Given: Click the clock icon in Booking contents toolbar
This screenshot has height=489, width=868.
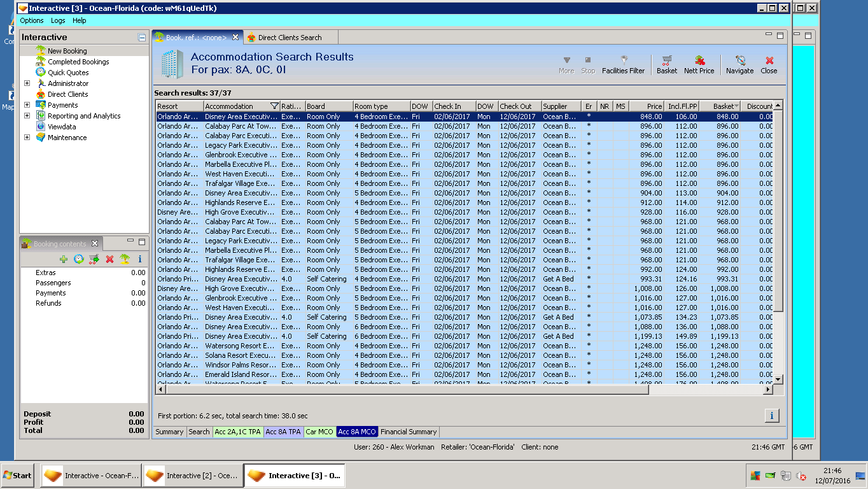Looking at the screenshot, I should [x=78, y=259].
